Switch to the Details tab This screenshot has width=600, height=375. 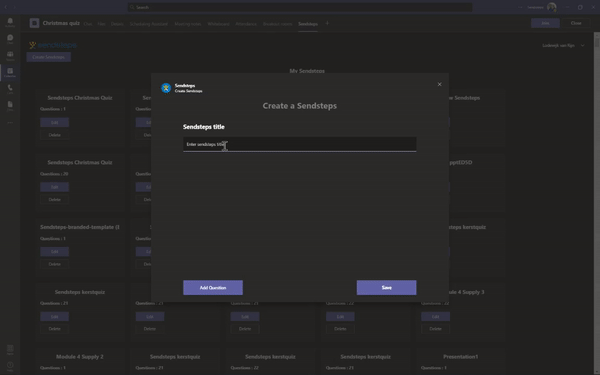[117, 24]
